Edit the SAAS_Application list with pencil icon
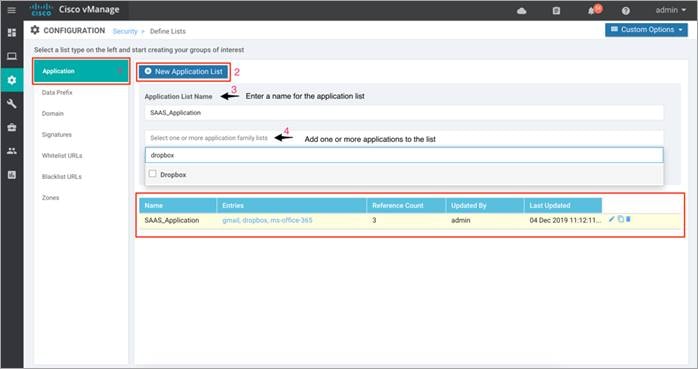The width and height of the screenshot is (698, 369). coord(611,219)
